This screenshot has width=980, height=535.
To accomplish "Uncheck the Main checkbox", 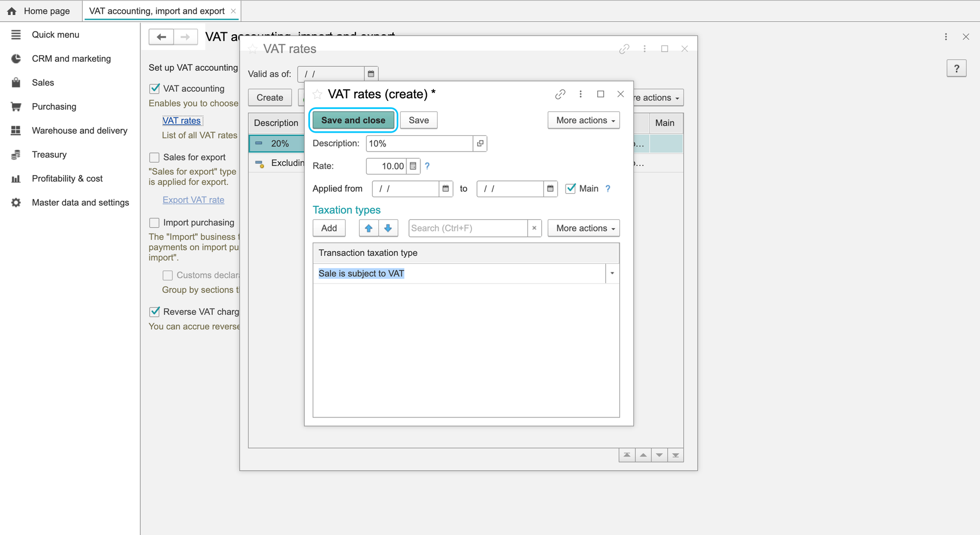I will 570,189.
